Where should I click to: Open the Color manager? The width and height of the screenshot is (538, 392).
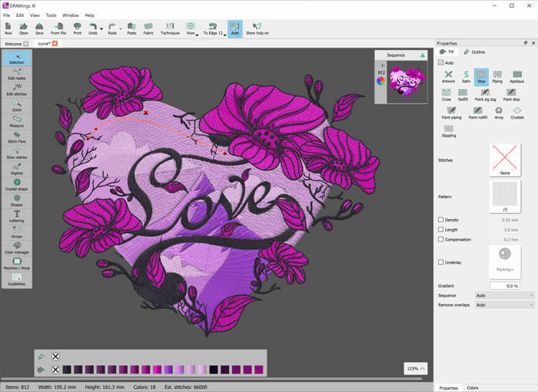pyautogui.click(x=16, y=247)
